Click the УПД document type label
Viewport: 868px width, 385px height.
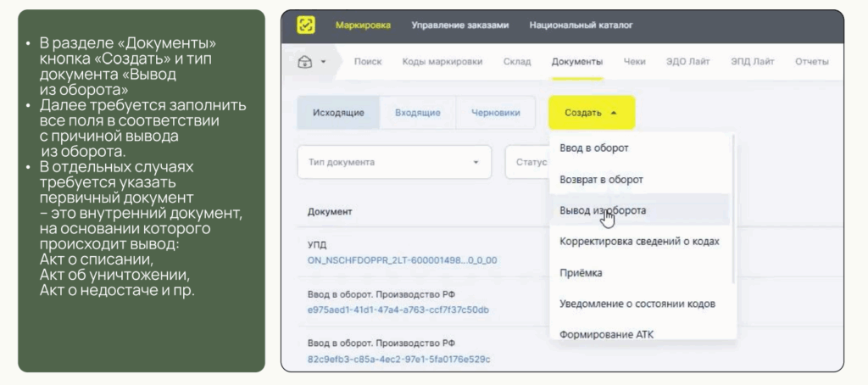(317, 244)
